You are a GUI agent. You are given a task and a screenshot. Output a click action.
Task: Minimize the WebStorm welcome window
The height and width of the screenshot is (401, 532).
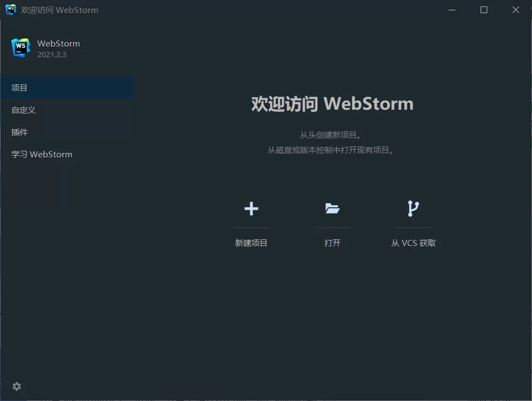click(x=451, y=9)
